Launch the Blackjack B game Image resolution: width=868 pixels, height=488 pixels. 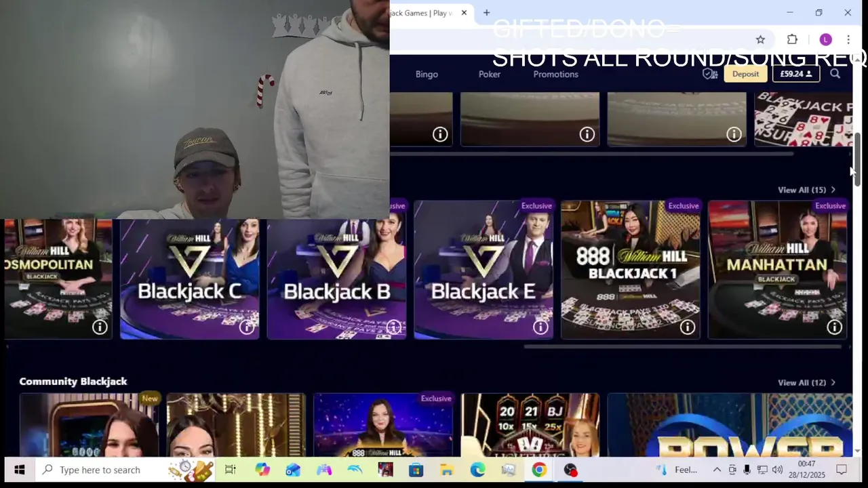tap(337, 270)
